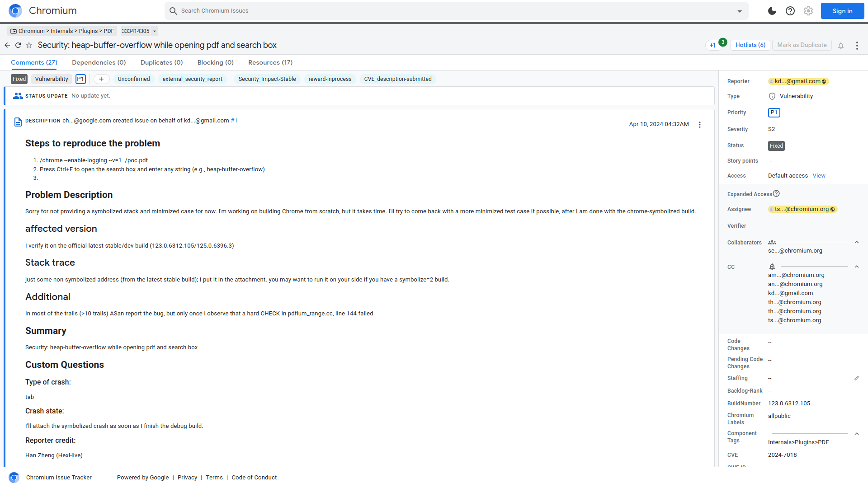The width and height of the screenshot is (868, 488).
Task: Click the reward-inprocess chip
Action: pyautogui.click(x=330, y=79)
